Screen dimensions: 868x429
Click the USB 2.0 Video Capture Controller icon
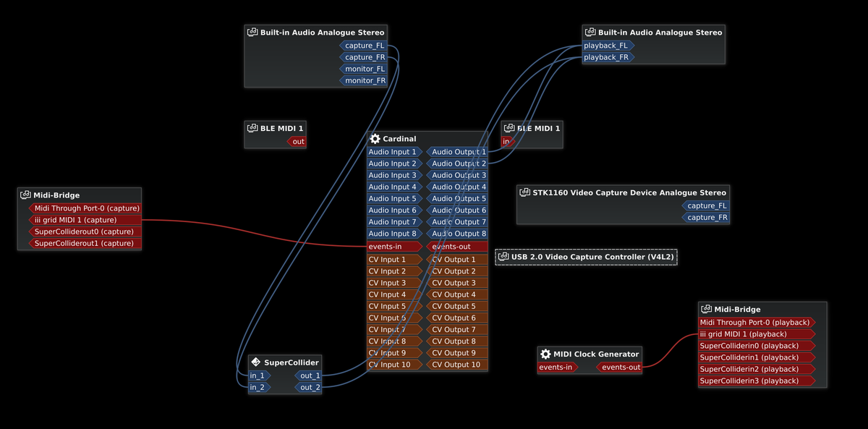click(x=503, y=257)
